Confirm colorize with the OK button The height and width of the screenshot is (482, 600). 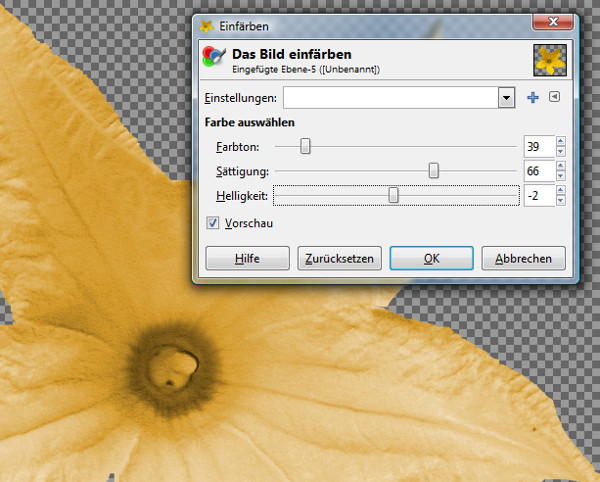[x=432, y=259]
